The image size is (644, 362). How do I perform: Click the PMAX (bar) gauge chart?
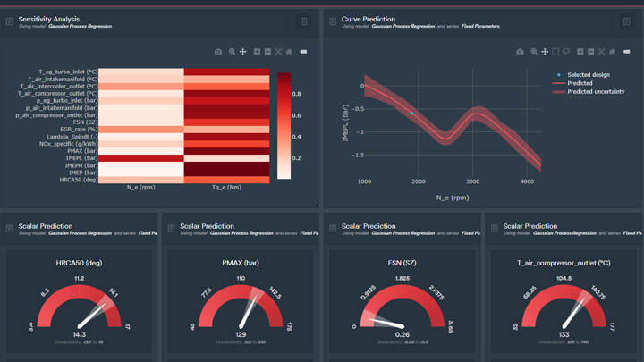pos(241,302)
